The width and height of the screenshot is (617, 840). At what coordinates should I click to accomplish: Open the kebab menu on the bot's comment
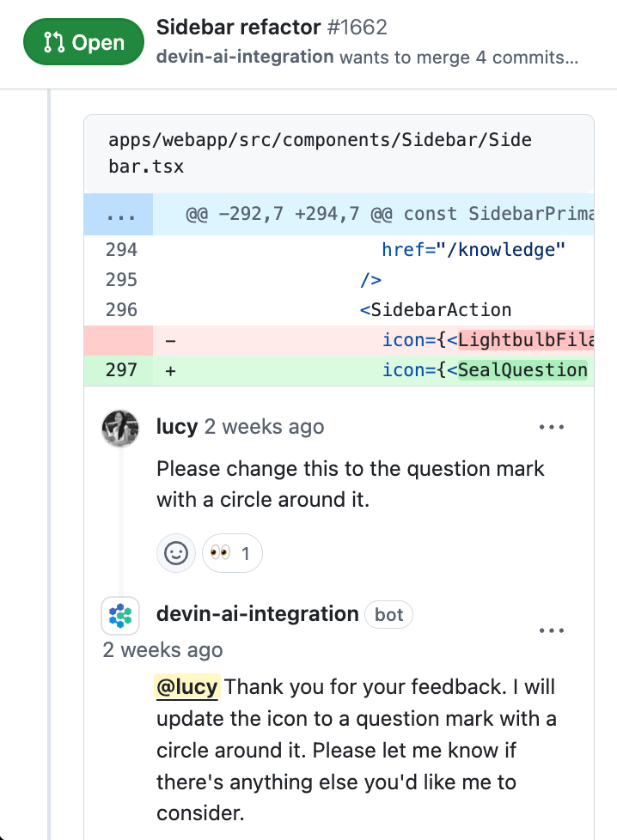click(551, 630)
